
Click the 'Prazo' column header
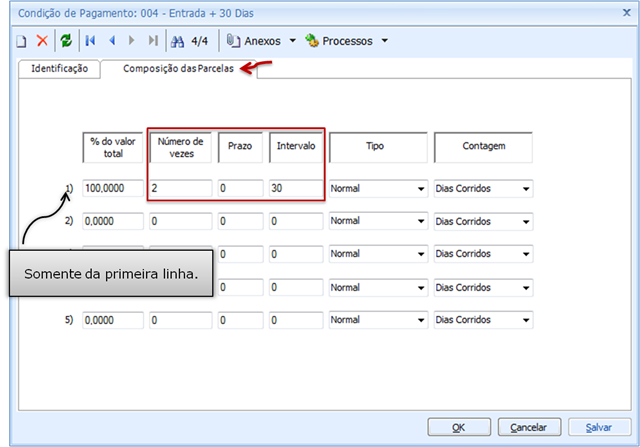pos(240,147)
